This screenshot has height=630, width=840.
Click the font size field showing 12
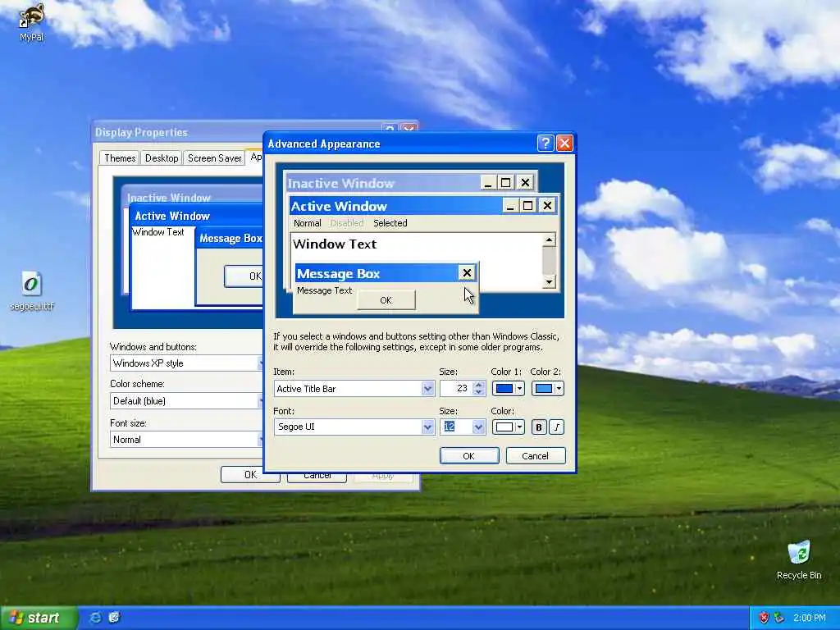456,427
